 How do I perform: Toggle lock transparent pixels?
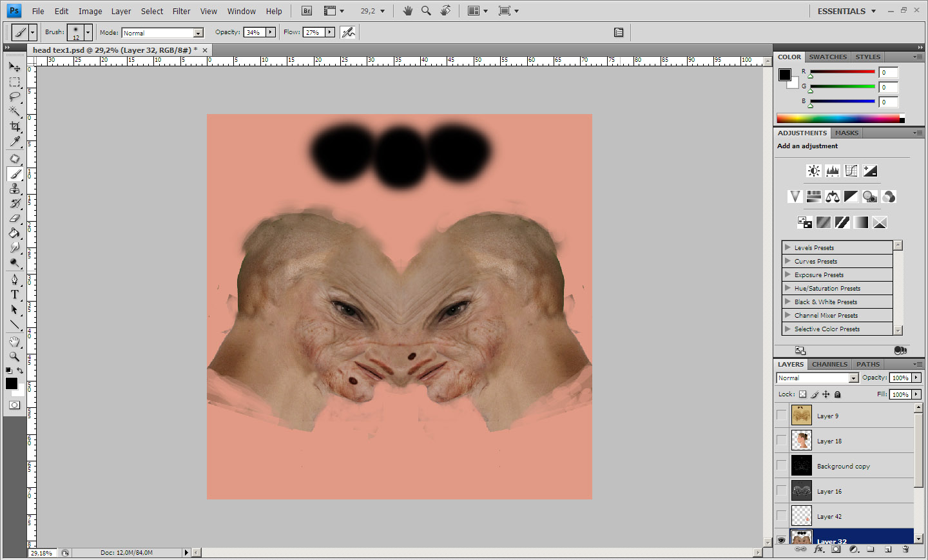[x=802, y=394]
